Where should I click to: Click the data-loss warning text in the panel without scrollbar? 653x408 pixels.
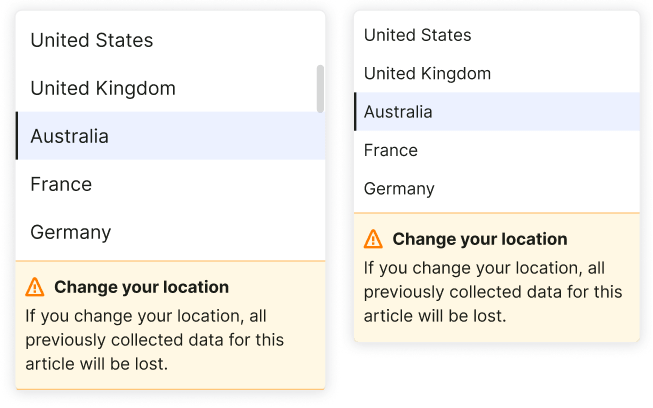click(x=493, y=292)
